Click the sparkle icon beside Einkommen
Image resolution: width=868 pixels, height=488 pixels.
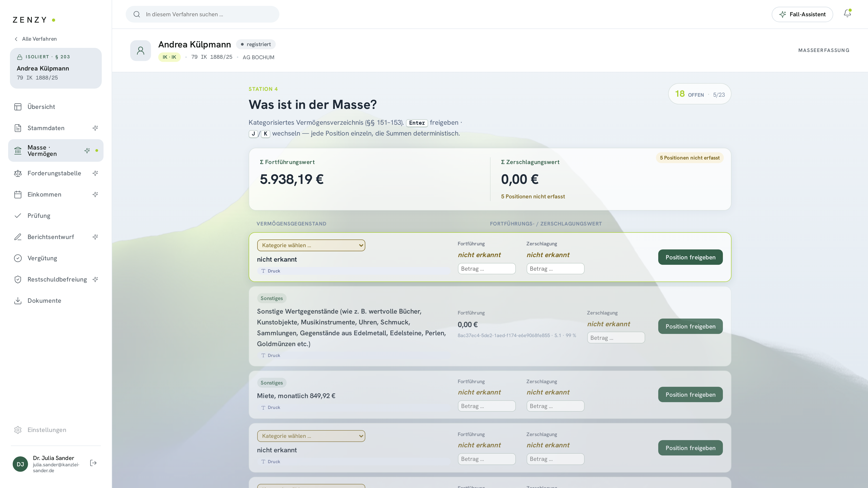click(x=95, y=194)
